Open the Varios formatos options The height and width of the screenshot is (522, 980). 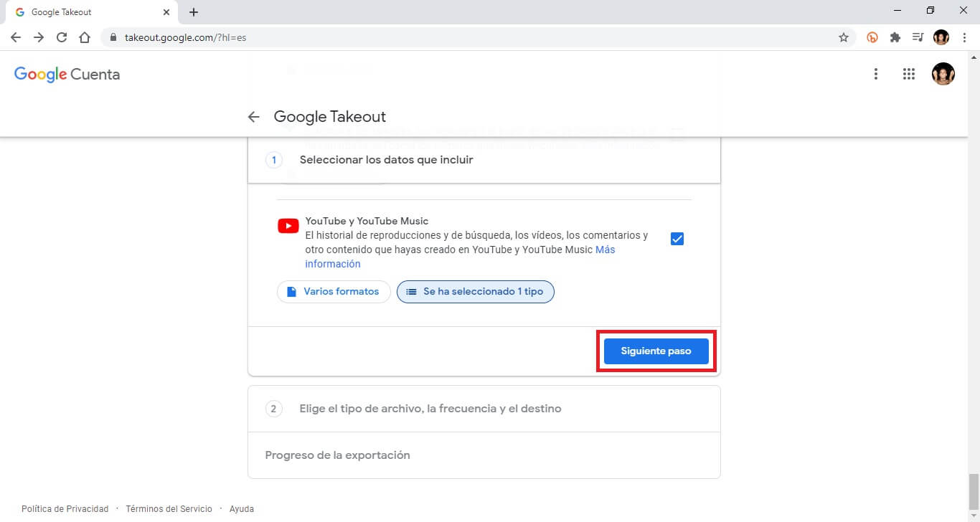click(334, 292)
